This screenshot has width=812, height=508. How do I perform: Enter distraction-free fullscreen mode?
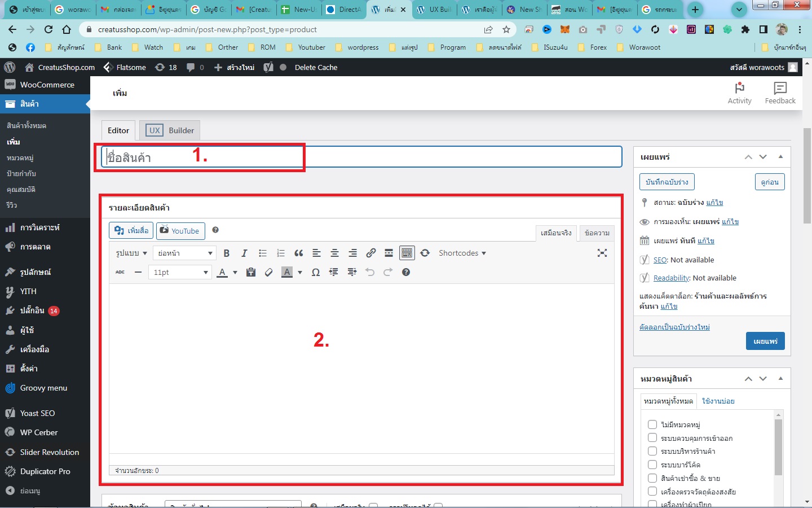click(602, 253)
